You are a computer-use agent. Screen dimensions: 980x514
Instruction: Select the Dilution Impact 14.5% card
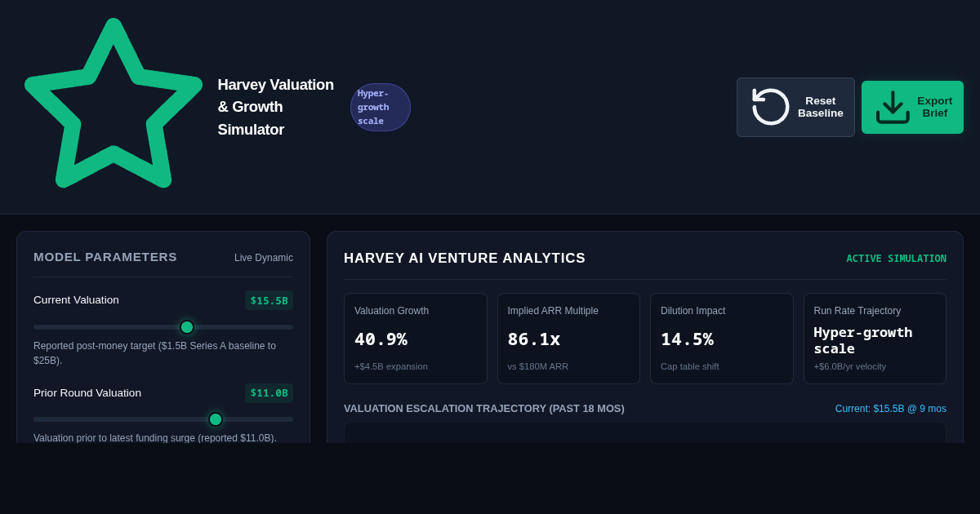[722, 339]
